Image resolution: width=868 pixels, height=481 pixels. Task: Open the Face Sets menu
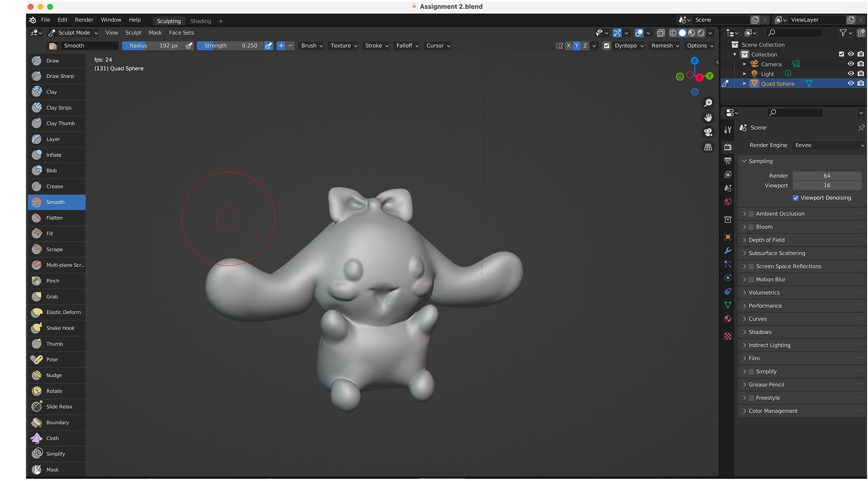181,33
